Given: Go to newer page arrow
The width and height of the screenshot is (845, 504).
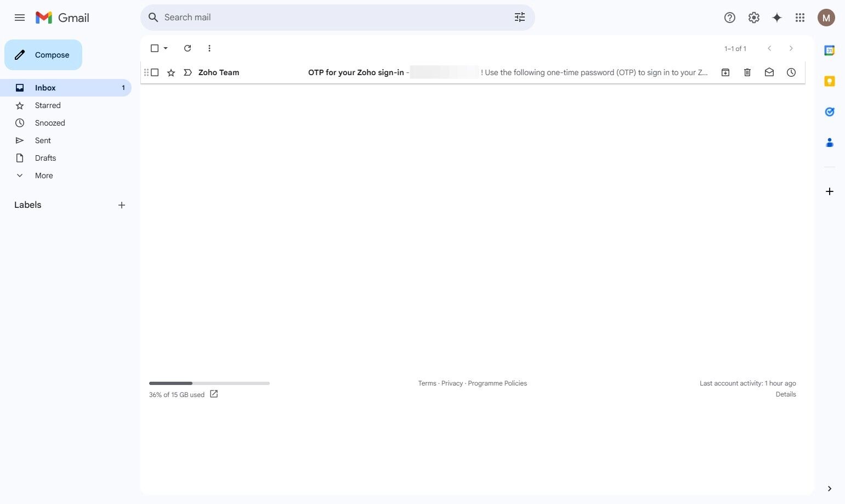Looking at the screenshot, I should click(769, 48).
